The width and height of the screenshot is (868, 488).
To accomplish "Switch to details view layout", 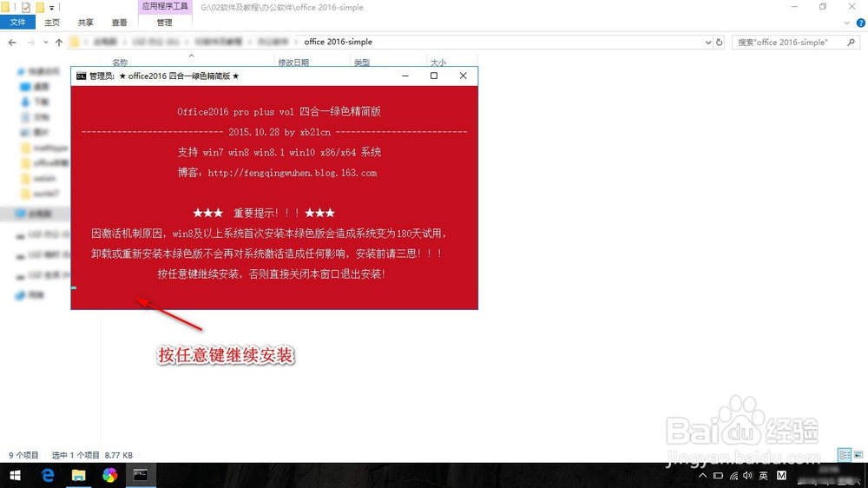I will coord(845,455).
